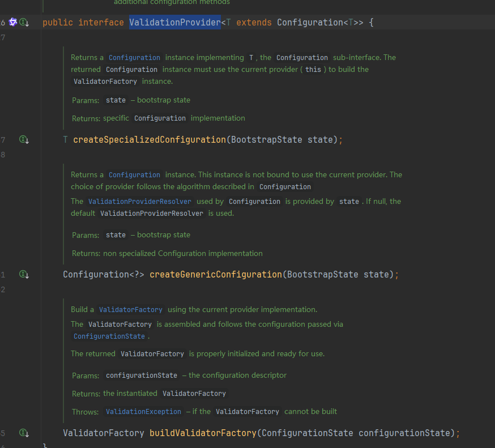Click the ValidatorFactory return type of buildValidatorFactory

pos(103,433)
